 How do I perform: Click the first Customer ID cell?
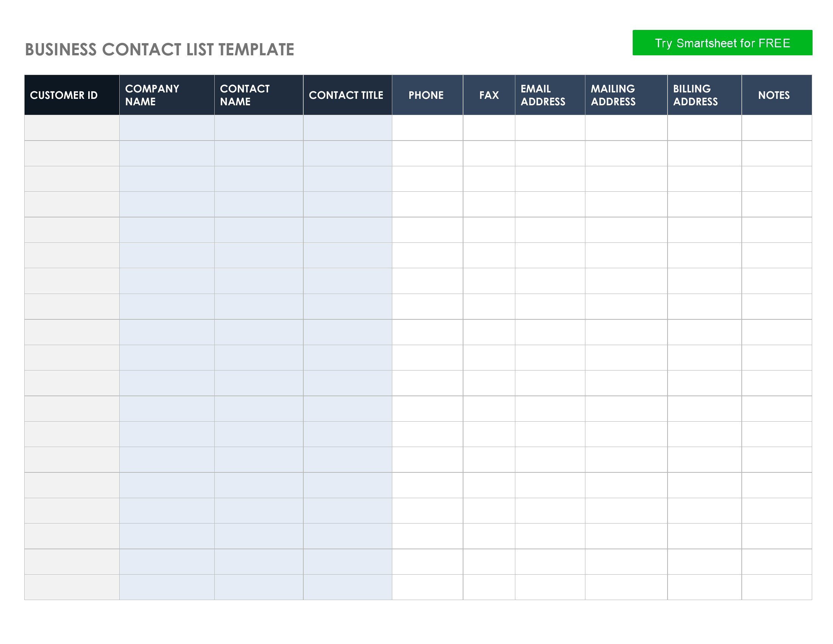(72, 128)
